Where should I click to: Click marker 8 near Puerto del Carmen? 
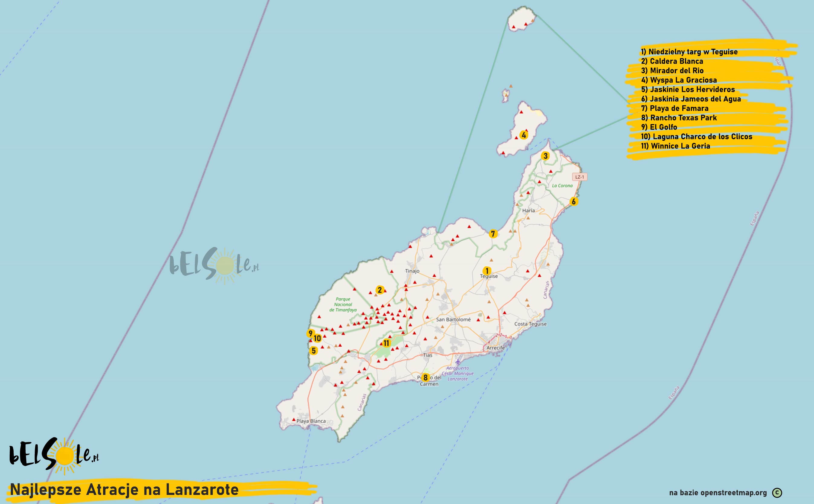click(425, 378)
